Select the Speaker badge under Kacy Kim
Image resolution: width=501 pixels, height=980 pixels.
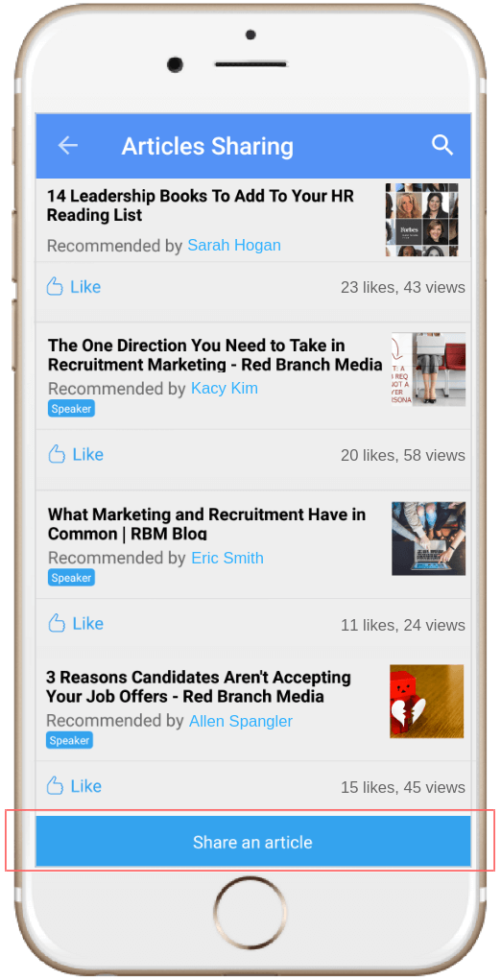(x=71, y=409)
